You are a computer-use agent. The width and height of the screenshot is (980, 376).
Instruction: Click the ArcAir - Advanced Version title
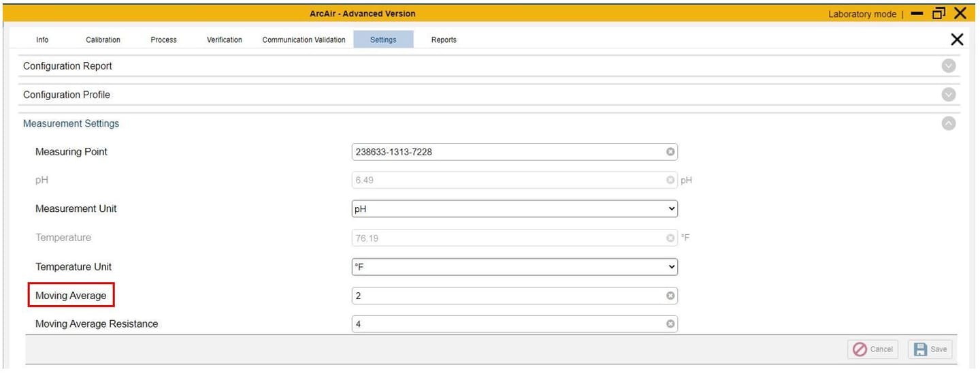point(362,14)
